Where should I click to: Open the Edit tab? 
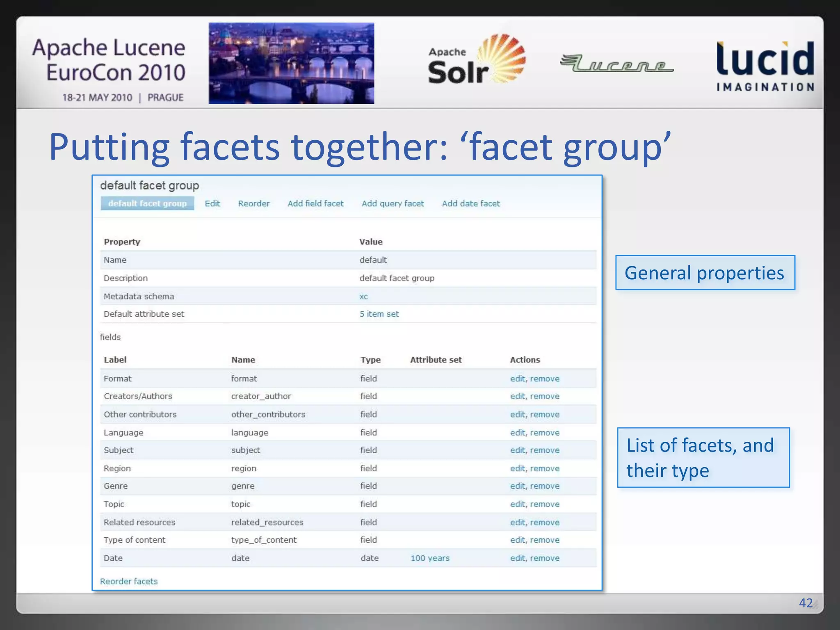pyautogui.click(x=212, y=203)
